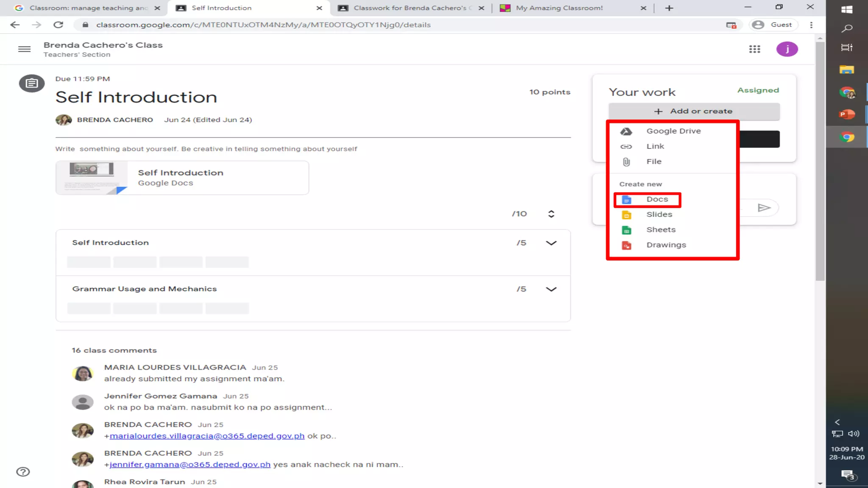Image resolution: width=868 pixels, height=488 pixels.
Task: Click the volume speaker icon
Action: click(854, 433)
